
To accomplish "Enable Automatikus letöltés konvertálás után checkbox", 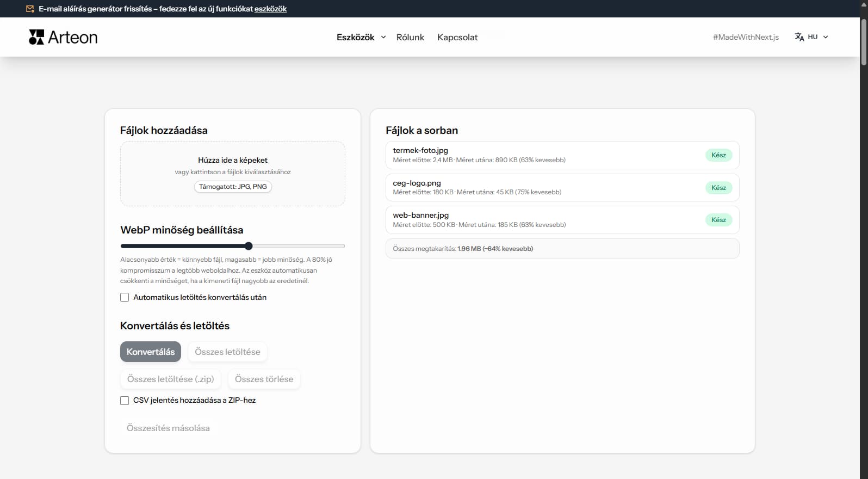I will [125, 297].
